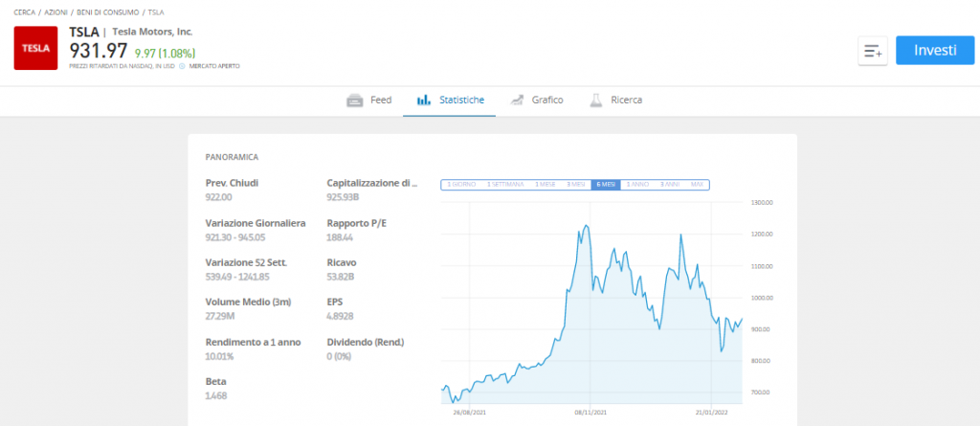Click the Grafico line chart icon
980x426 pixels.
click(x=516, y=101)
